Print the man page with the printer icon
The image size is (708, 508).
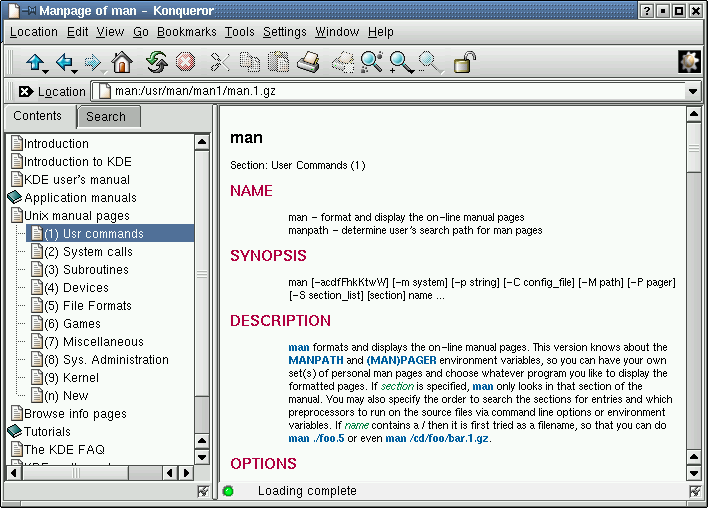pyautogui.click(x=308, y=63)
